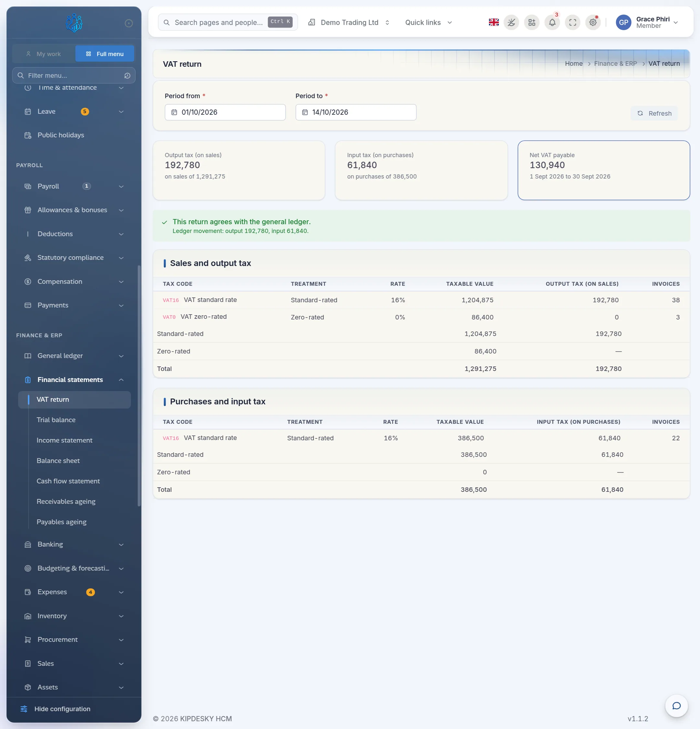Click the GP user avatar

(x=624, y=22)
